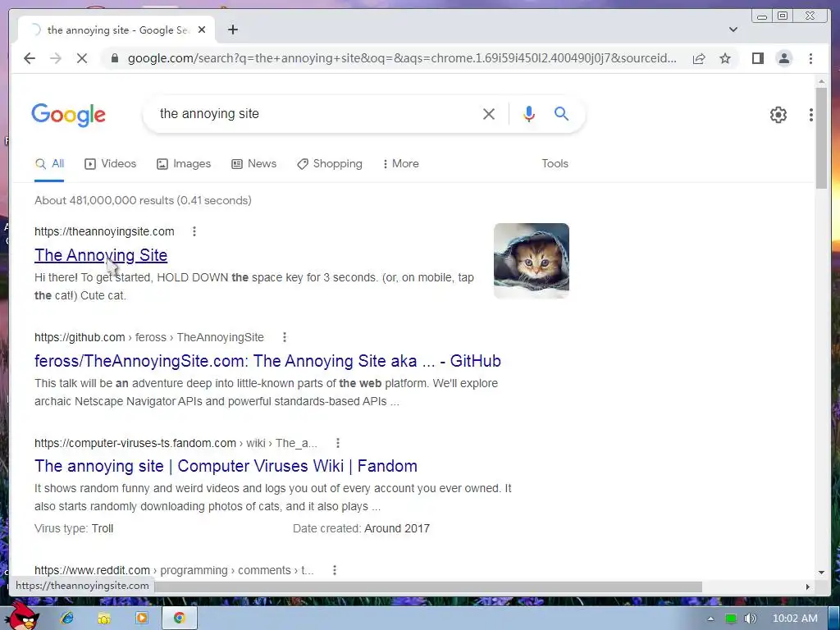Open The Annoying Site result link

point(101,255)
